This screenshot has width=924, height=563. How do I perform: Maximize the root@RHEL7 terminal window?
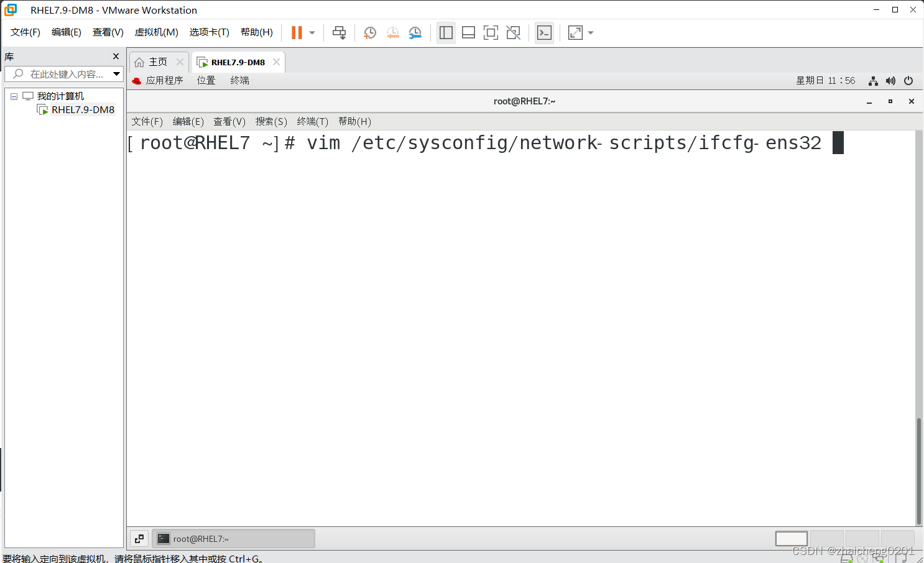coord(890,101)
